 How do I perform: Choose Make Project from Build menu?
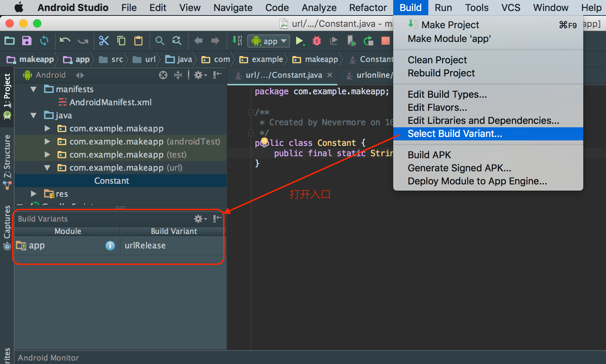(488, 25)
